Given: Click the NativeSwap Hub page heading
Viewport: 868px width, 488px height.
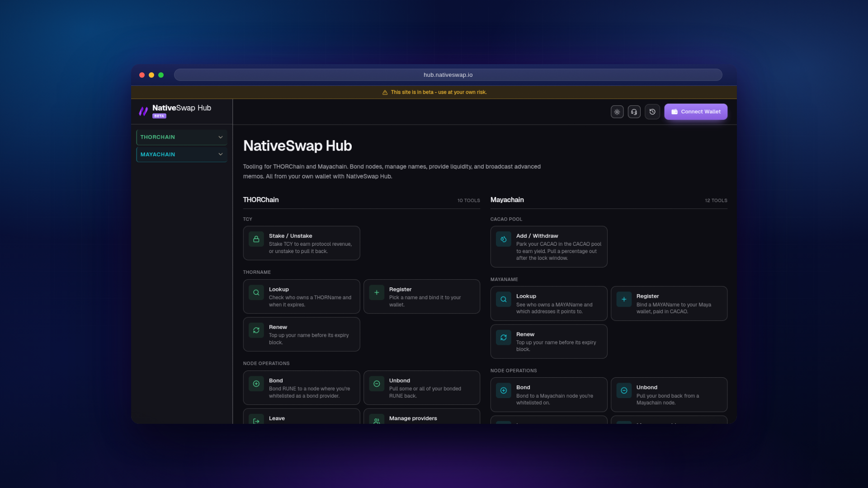Looking at the screenshot, I should (x=297, y=146).
